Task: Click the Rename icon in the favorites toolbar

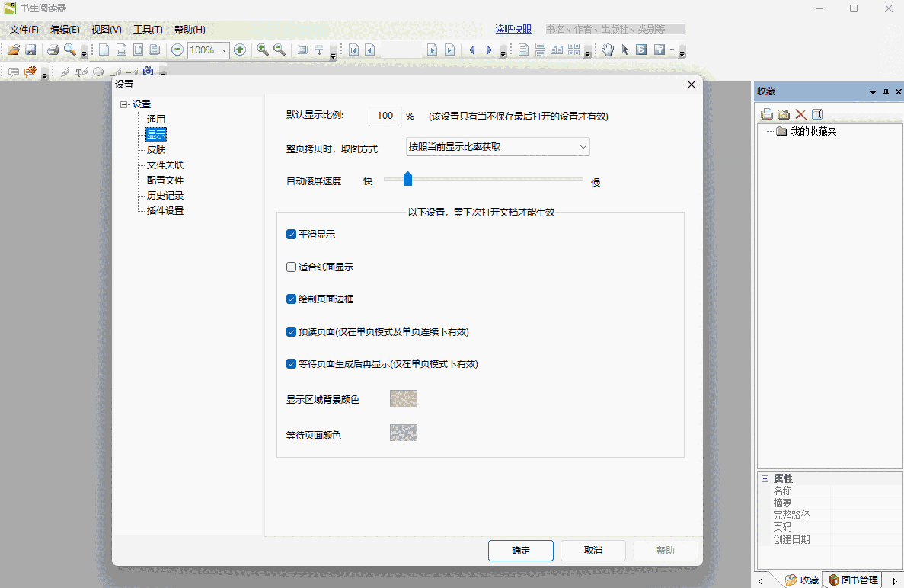Action: click(x=817, y=114)
